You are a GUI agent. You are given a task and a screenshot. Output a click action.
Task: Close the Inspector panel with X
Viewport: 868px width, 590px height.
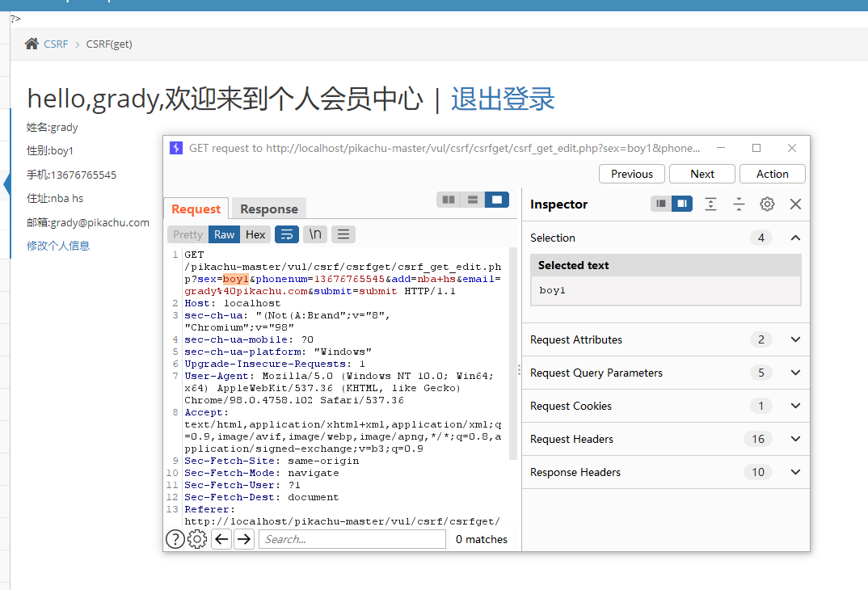(x=795, y=204)
